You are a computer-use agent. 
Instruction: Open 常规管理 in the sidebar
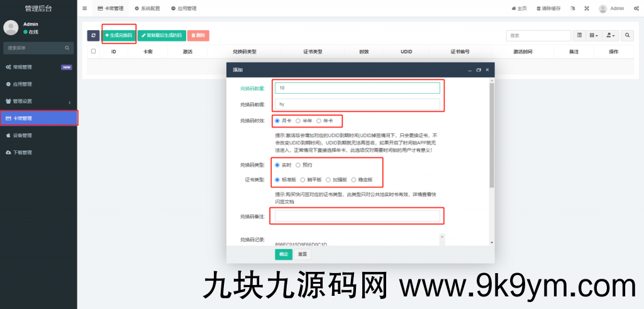38,67
